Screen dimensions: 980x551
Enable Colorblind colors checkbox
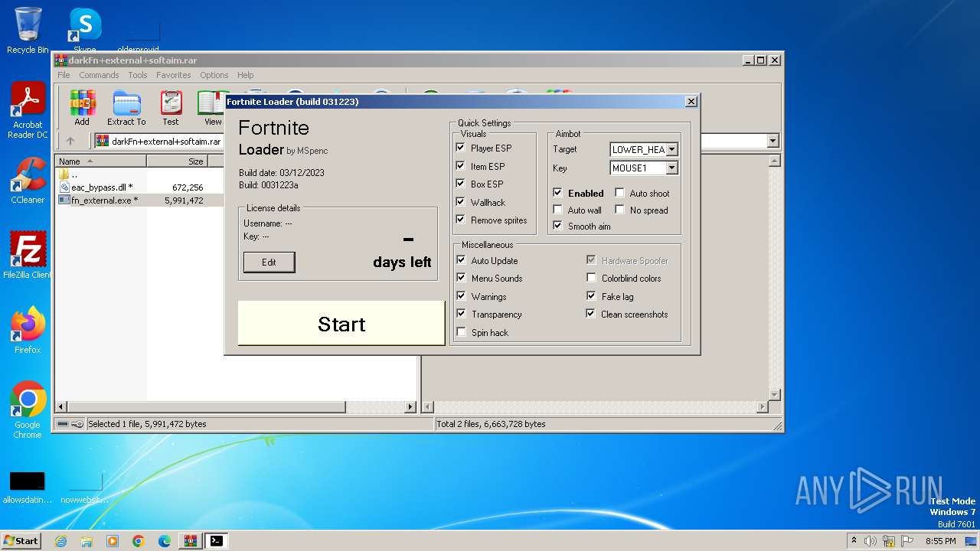coord(591,278)
